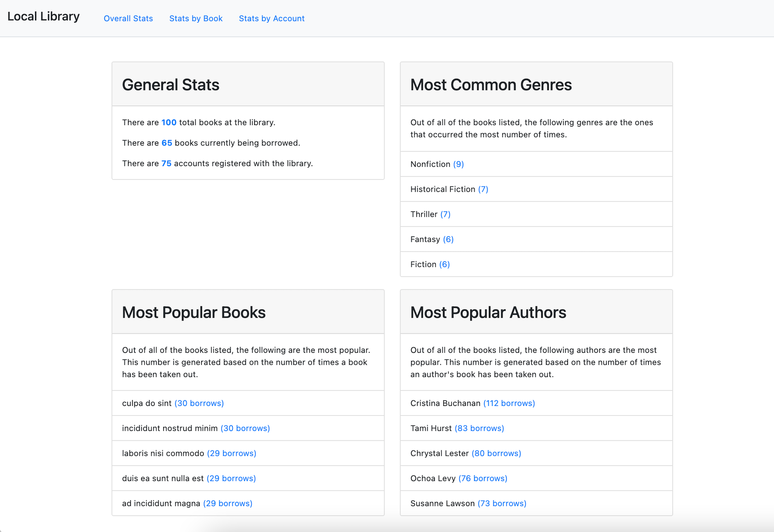Select the 65 borrowed books value

point(167,143)
